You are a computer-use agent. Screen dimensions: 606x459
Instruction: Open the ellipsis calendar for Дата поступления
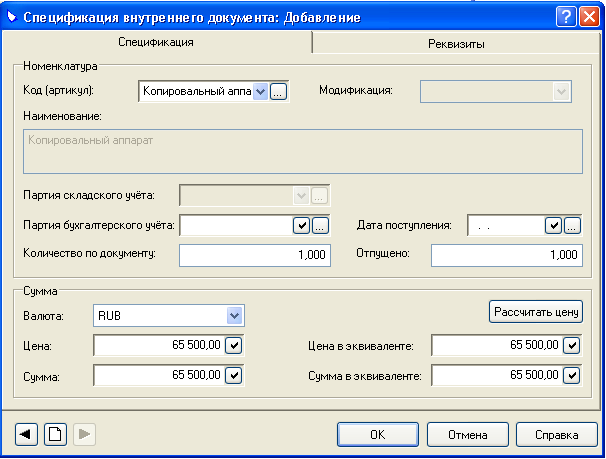[x=572, y=226]
